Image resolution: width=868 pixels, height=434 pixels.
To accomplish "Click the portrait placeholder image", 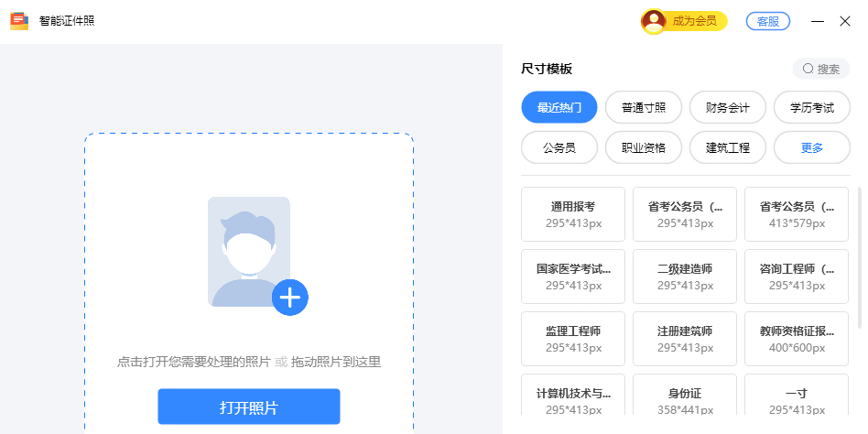I will pyautogui.click(x=248, y=250).
